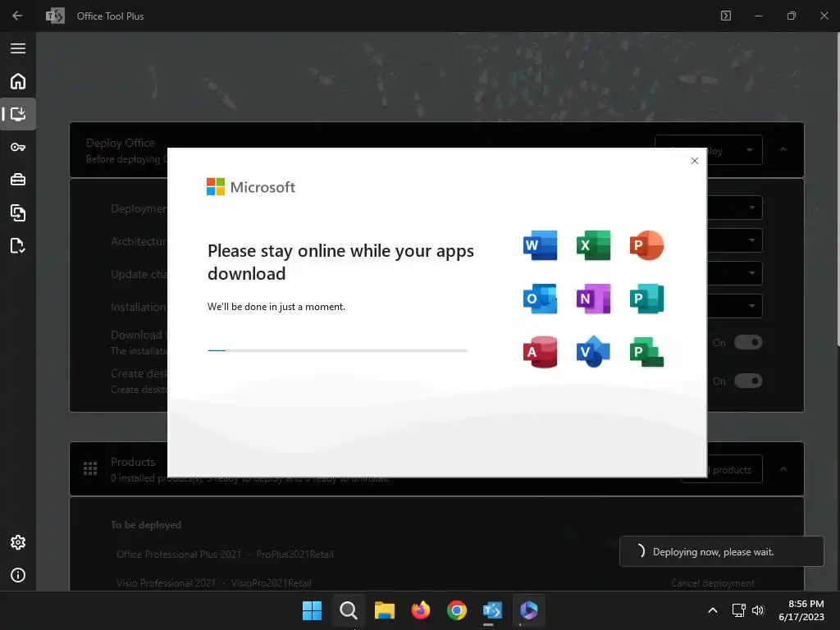
Task: Click the Add products button
Action: point(734,469)
